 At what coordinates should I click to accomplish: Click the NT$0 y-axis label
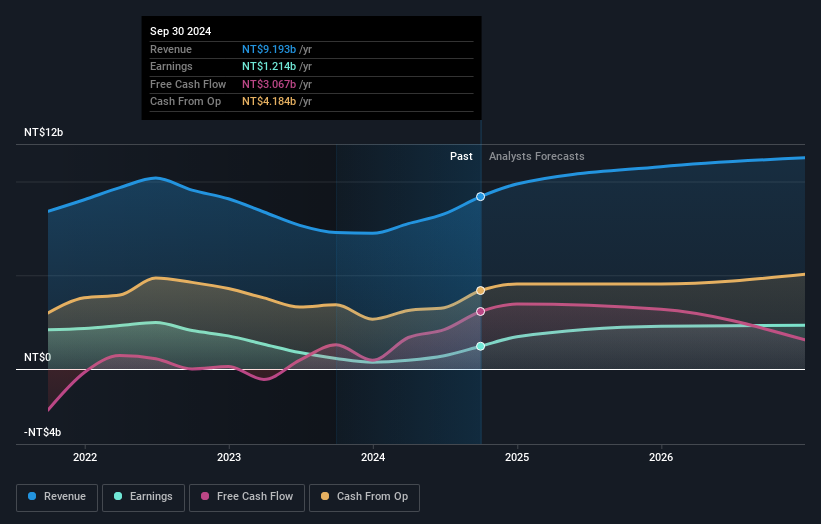pos(38,358)
